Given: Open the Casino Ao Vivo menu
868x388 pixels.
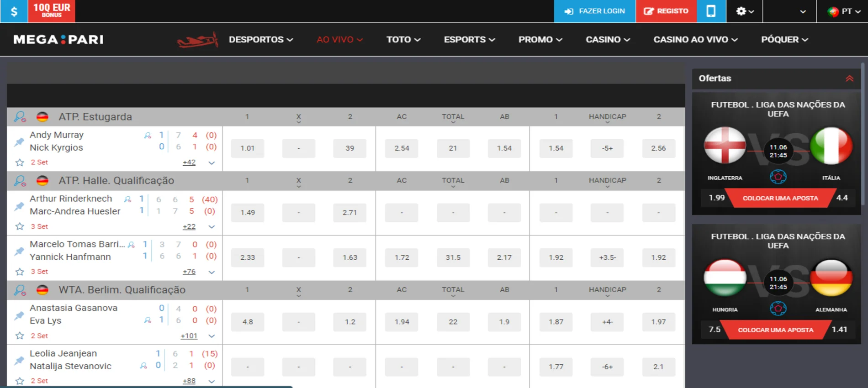Looking at the screenshot, I should point(696,40).
